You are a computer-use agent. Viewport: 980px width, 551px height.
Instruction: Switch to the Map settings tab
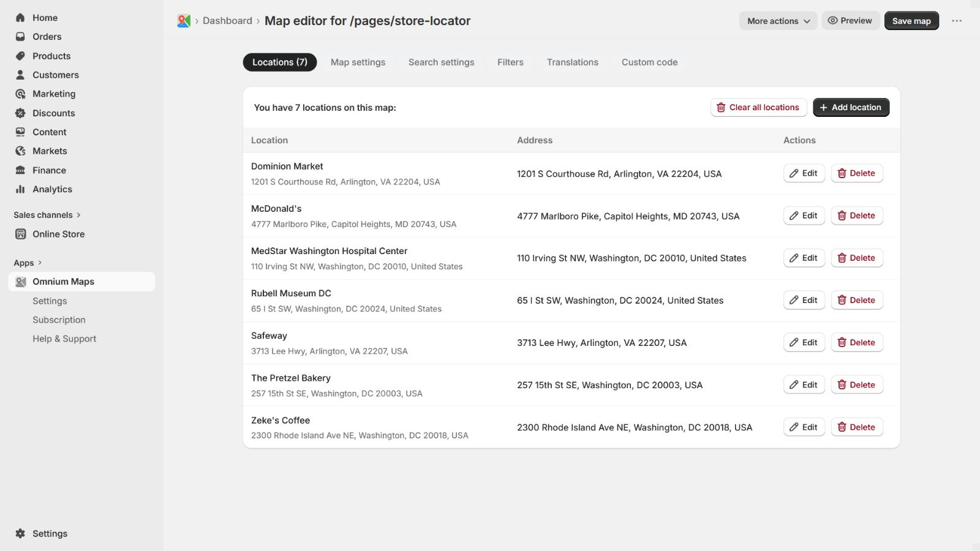(x=358, y=62)
